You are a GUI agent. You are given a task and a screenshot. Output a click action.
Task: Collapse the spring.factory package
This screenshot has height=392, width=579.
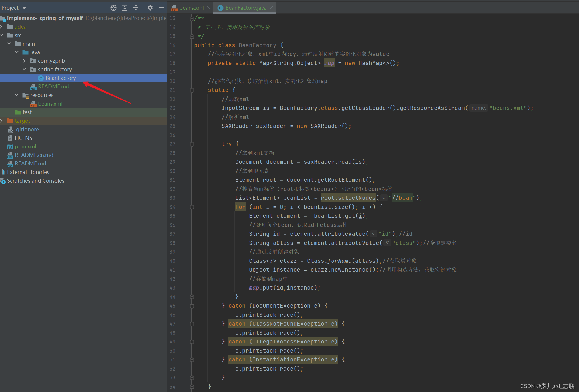24,69
